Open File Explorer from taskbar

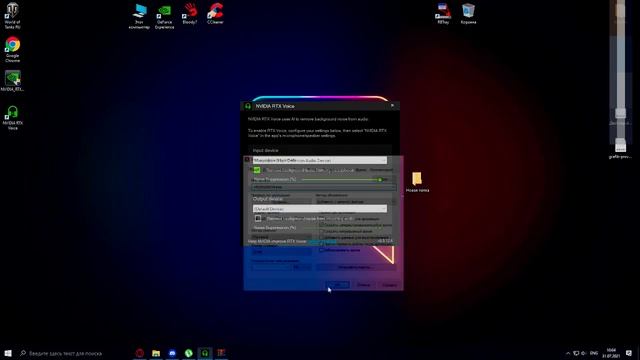pos(156,353)
